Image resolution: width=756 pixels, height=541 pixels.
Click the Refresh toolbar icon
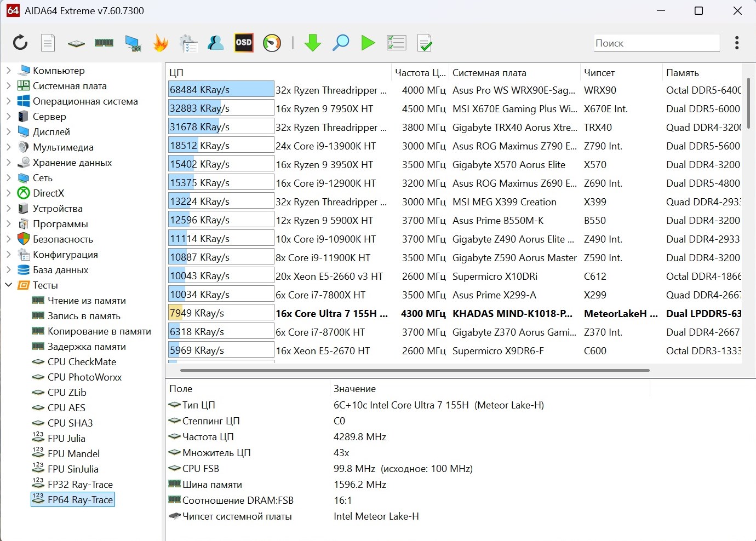click(20, 43)
